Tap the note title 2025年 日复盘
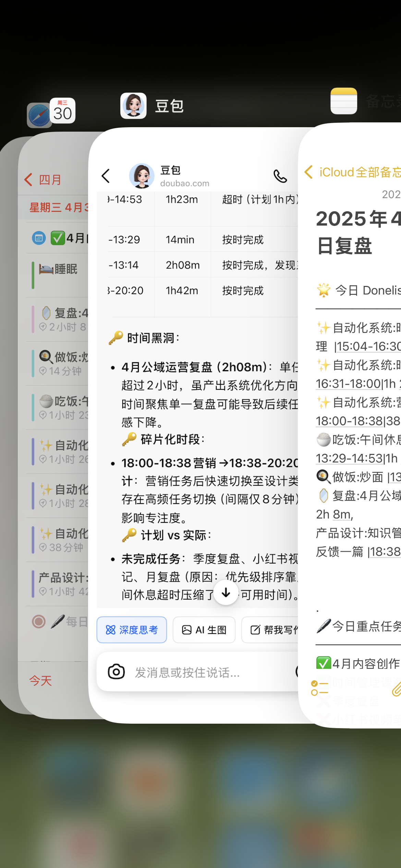The height and width of the screenshot is (868, 401). [x=358, y=232]
